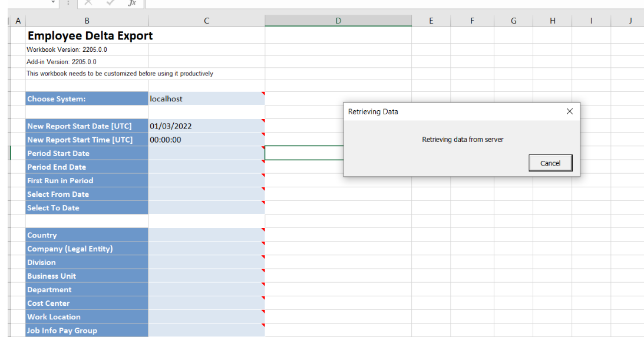Select the Employee Delta Export title cell

[90, 36]
